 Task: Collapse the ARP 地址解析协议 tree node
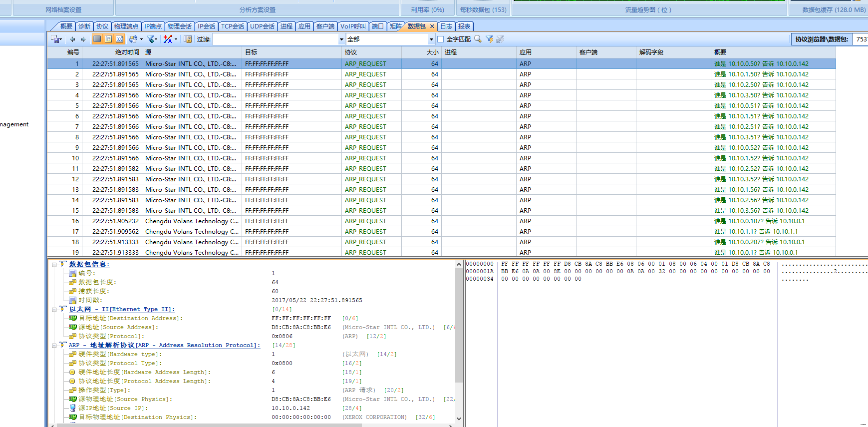point(54,346)
